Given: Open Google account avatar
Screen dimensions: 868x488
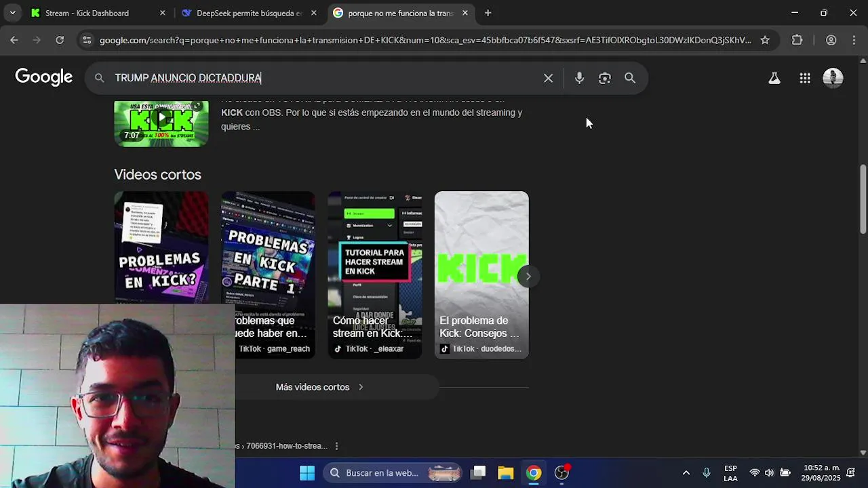Looking at the screenshot, I should click(x=833, y=78).
